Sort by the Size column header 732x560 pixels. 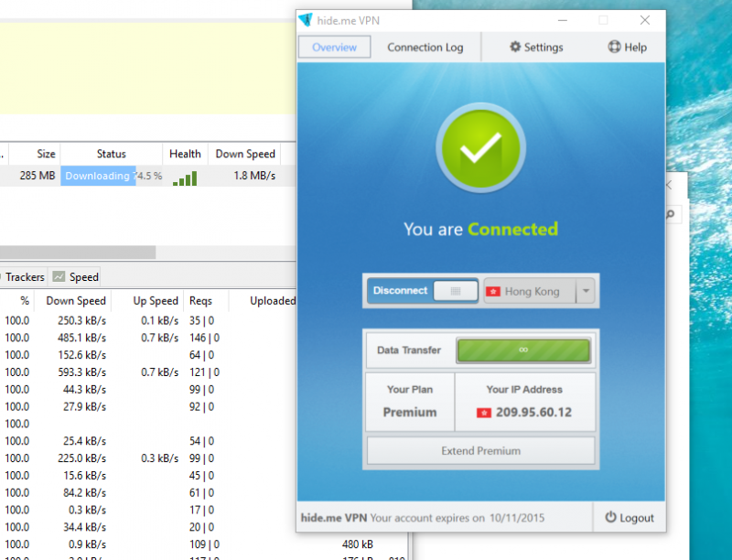click(x=35, y=154)
